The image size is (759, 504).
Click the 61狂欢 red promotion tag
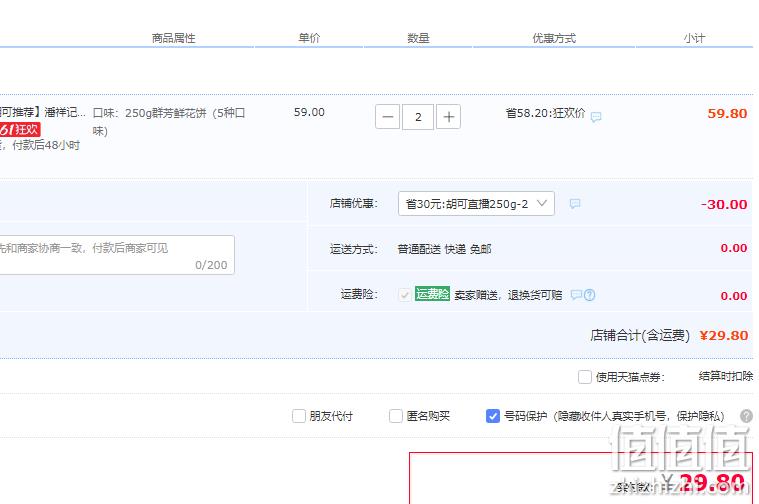point(20,129)
